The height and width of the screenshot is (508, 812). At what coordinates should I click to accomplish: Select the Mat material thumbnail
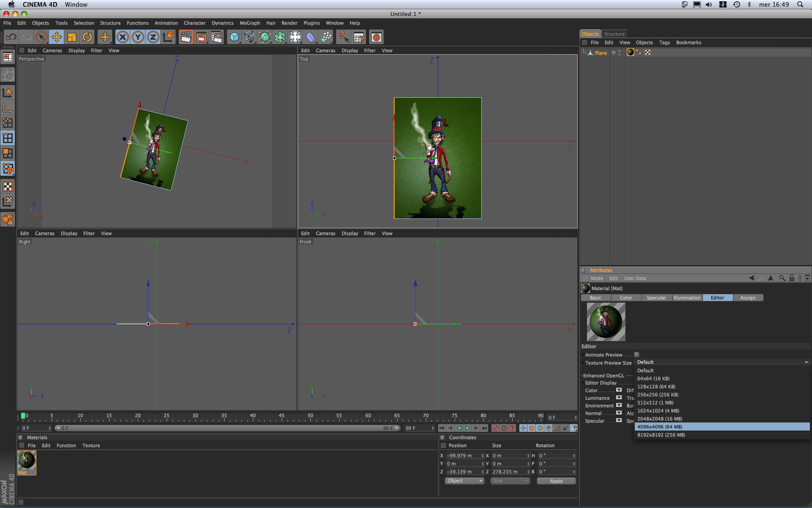[x=27, y=461]
